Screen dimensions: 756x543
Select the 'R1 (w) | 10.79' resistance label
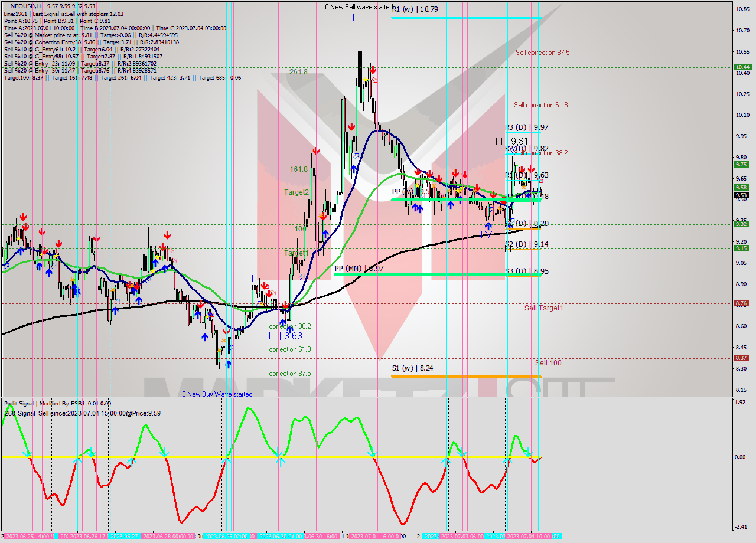click(415, 9)
